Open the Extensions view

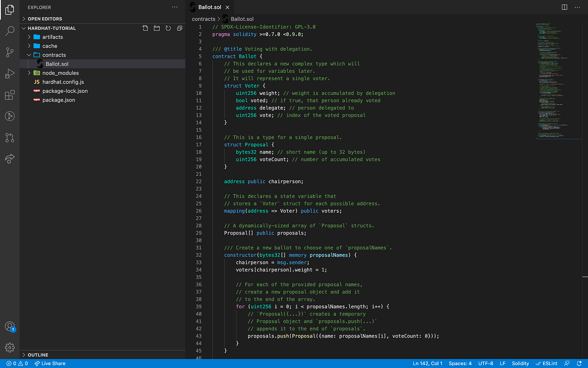pos(10,95)
